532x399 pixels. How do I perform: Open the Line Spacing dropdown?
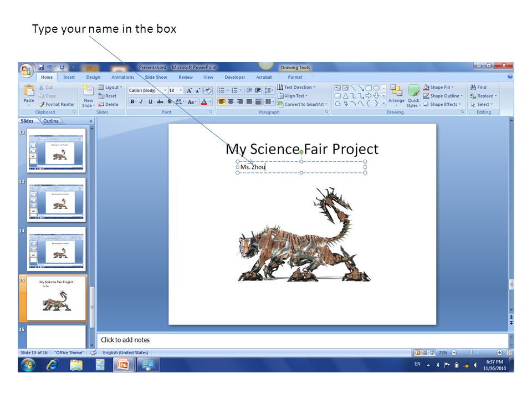(269, 90)
